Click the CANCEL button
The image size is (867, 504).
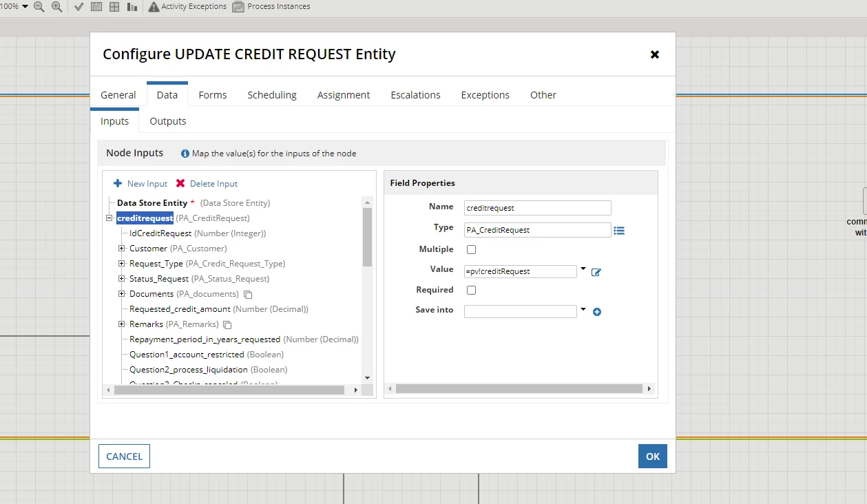click(125, 456)
